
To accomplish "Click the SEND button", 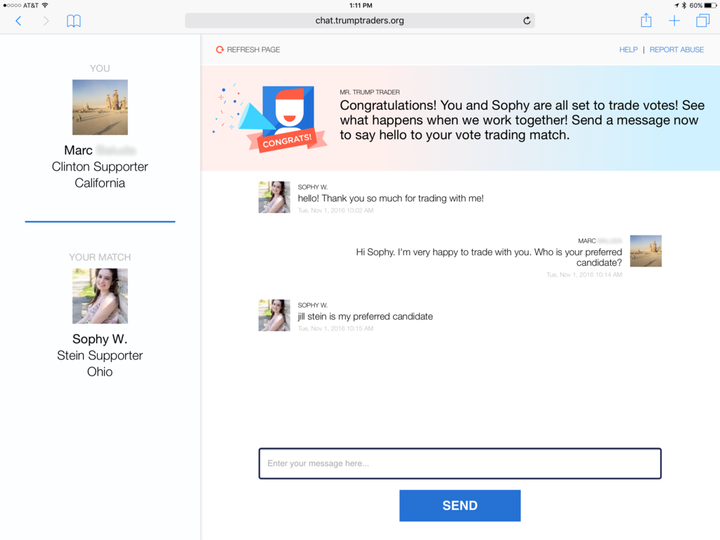I will [460, 506].
